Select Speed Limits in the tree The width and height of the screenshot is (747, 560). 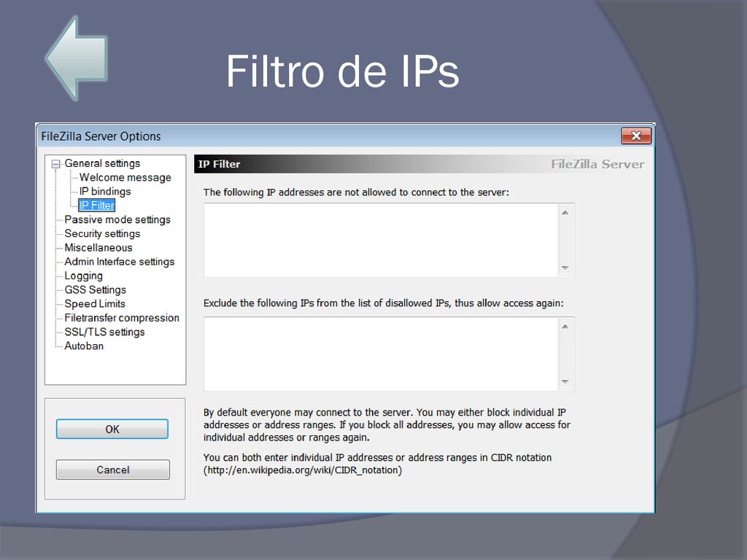[x=95, y=304]
